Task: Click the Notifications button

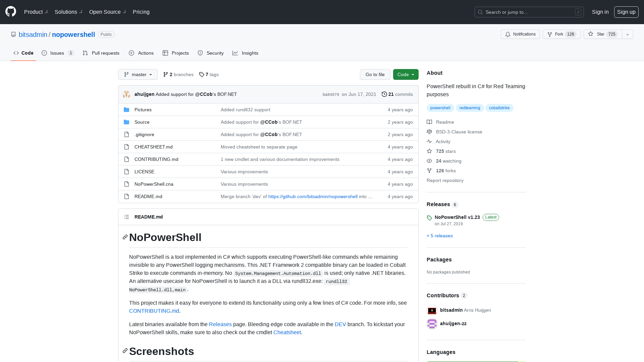Action: coord(520,34)
